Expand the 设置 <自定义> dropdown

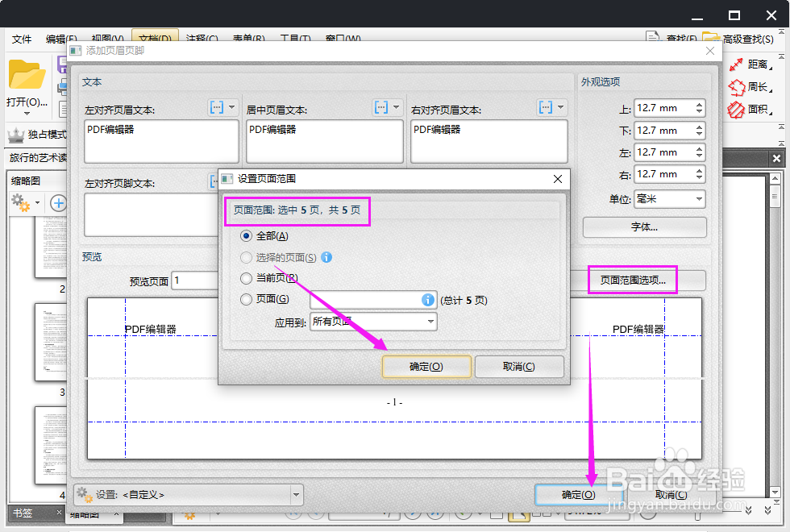(x=295, y=494)
